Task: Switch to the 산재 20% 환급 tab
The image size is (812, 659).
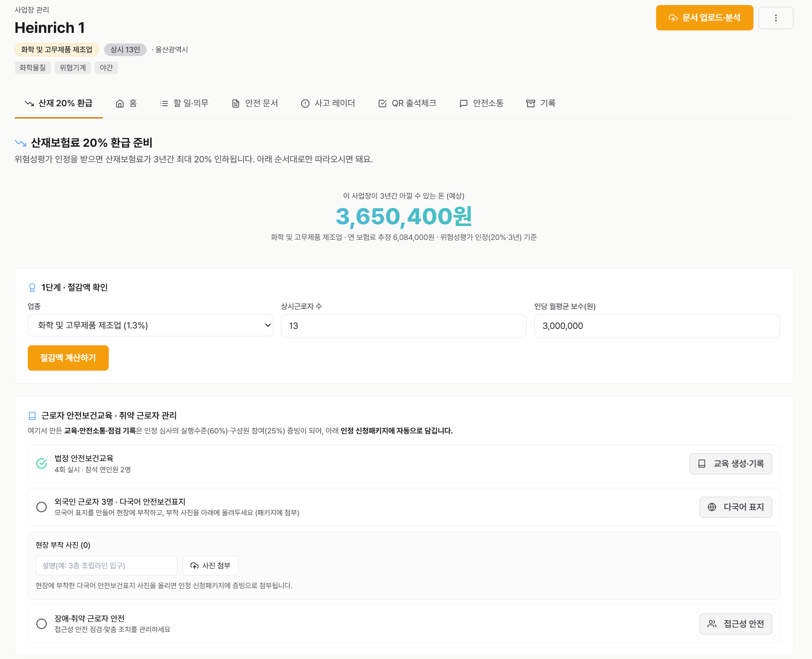Action: [59, 103]
